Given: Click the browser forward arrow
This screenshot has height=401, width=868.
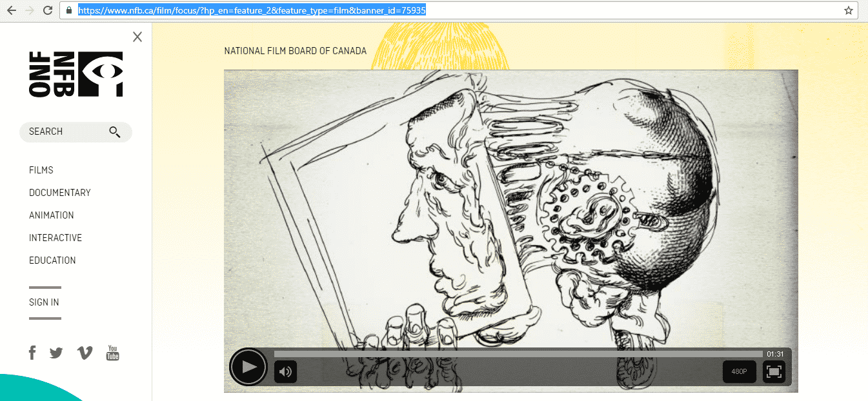Looking at the screenshot, I should pyautogui.click(x=30, y=10).
